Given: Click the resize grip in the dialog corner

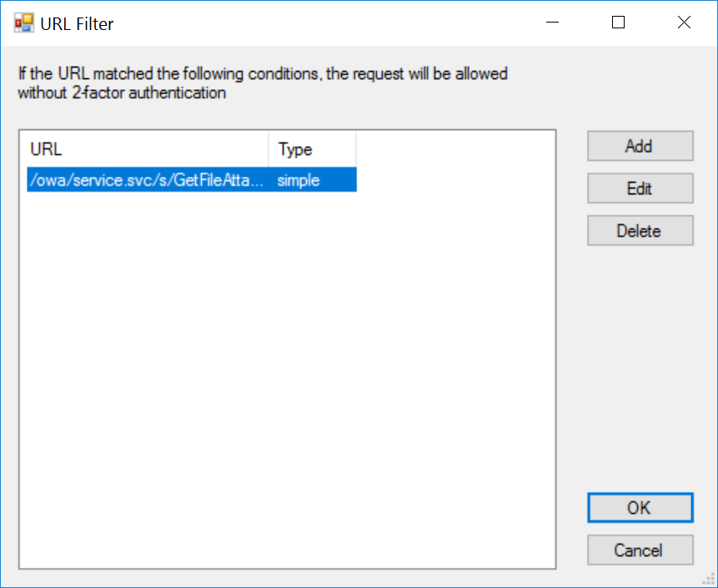Looking at the screenshot, I should [x=710, y=580].
